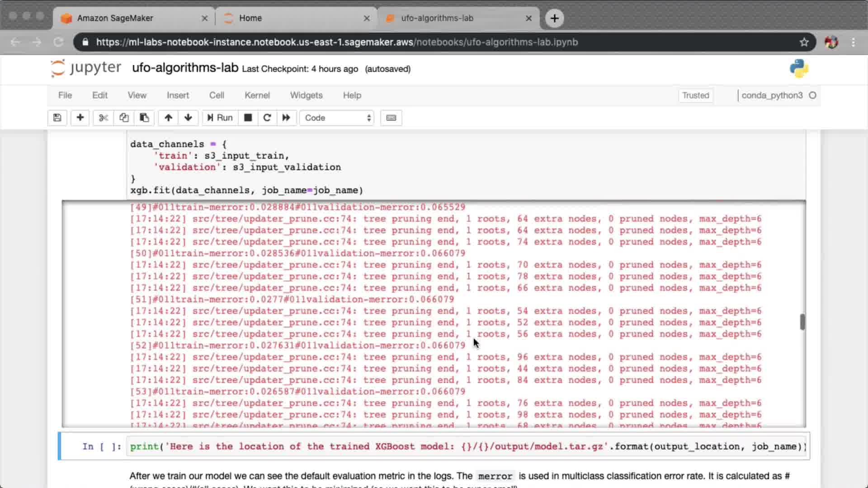Viewport: 868px width, 488px height.
Task: Restart the kernel icon
Action: tap(267, 118)
